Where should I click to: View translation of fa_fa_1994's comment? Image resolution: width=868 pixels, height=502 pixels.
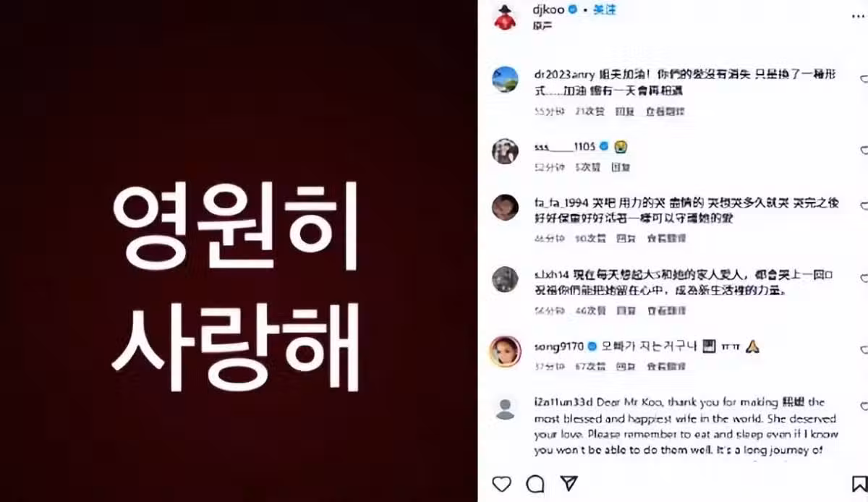point(666,238)
